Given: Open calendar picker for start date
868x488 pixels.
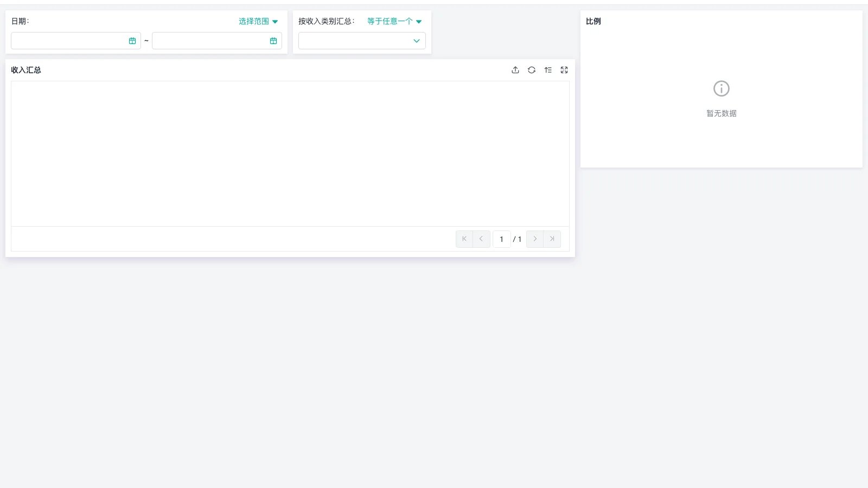Looking at the screenshot, I should [132, 41].
